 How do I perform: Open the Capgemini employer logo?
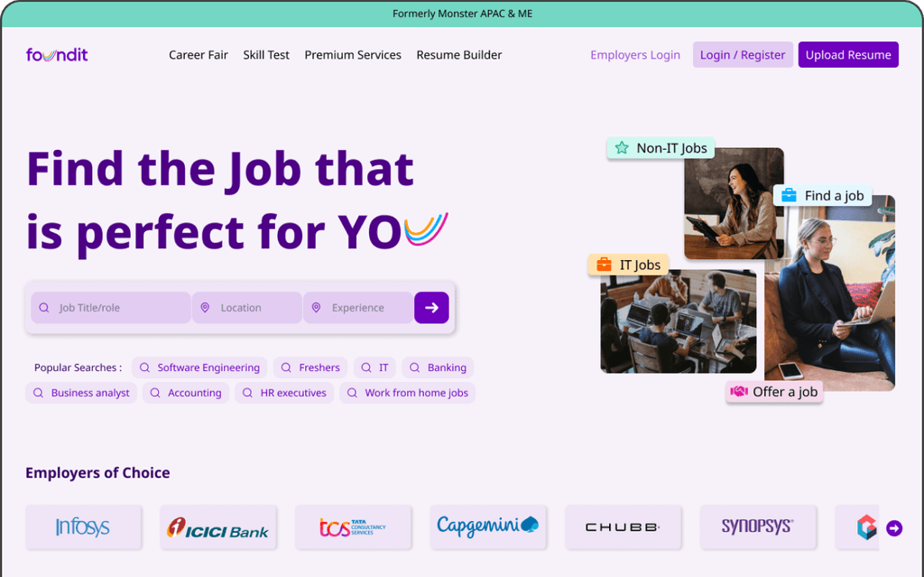[x=488, y=526]
